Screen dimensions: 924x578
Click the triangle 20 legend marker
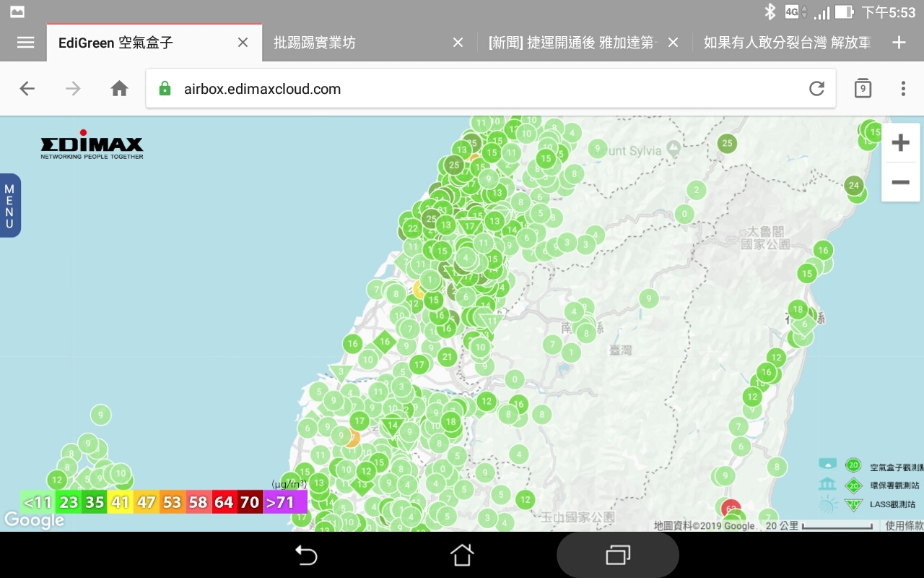tap(853, 504)
